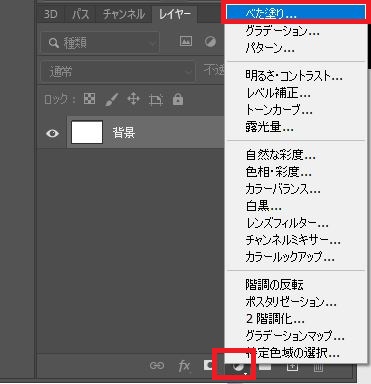Select カラーバランス… menu item
The height and width of the screenshot is (384, 371).
[296, 189]
